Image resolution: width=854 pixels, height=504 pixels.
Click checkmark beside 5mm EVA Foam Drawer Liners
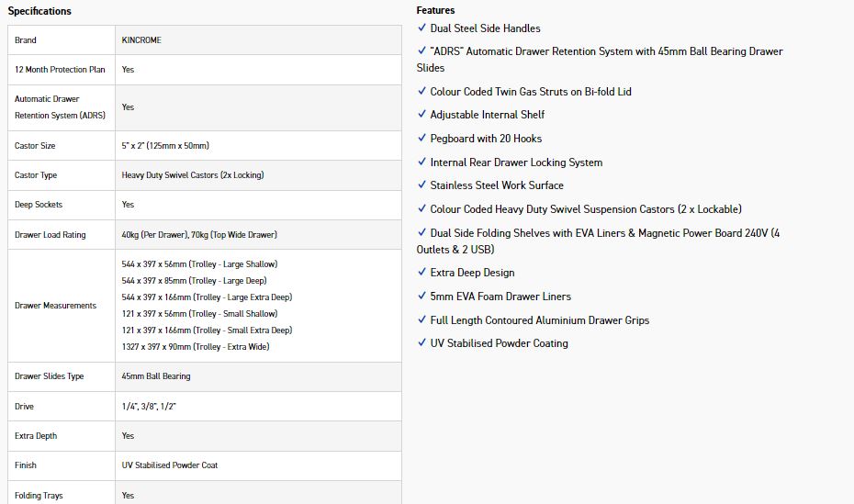click(x=421, y=297)
